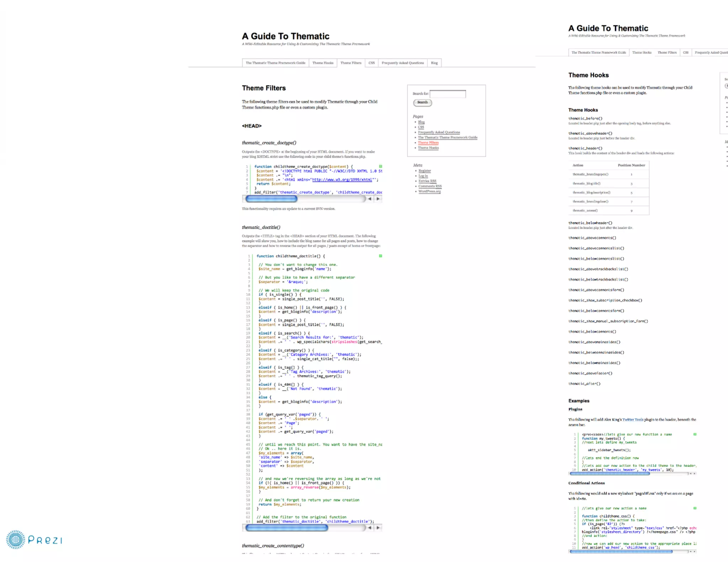Image resolution: width=728 pixels, height=562 pixels.
Task: Open Blog link in Pages list
Action: (x=421, y=122)
